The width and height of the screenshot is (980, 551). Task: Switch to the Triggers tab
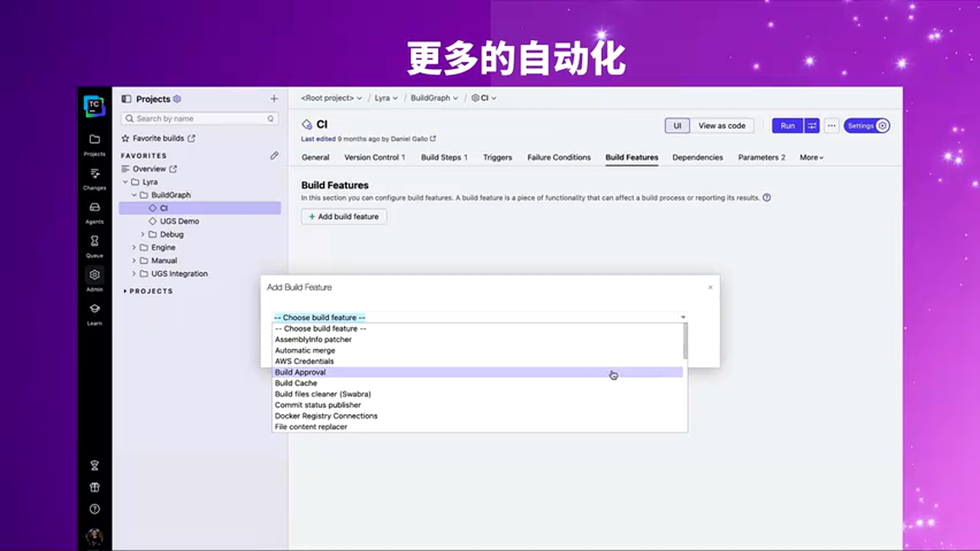click(x=497, y=157)
